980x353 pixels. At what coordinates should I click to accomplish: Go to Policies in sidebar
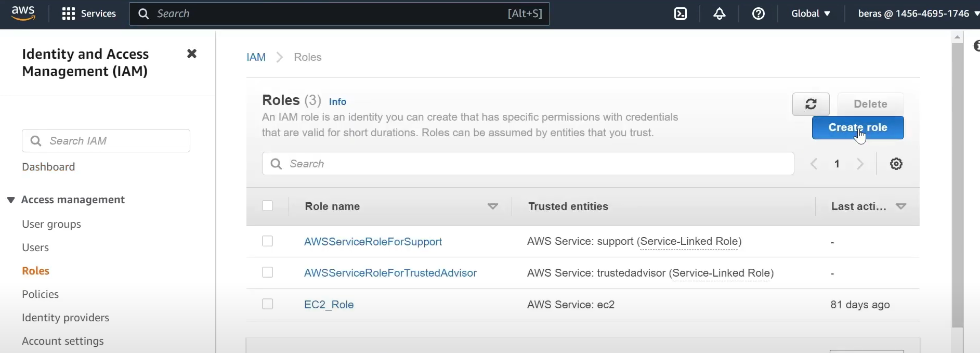[40, 294]
